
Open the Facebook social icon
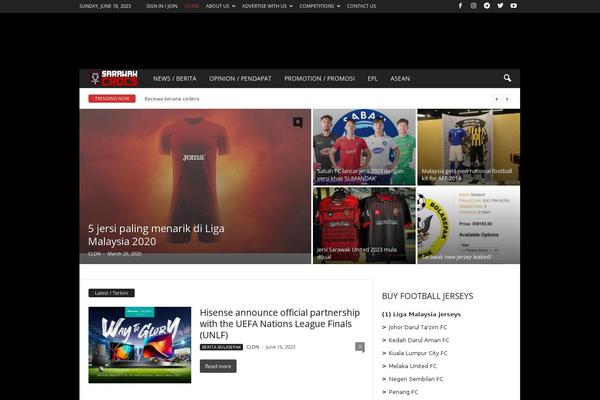click(x=461, y=6)
